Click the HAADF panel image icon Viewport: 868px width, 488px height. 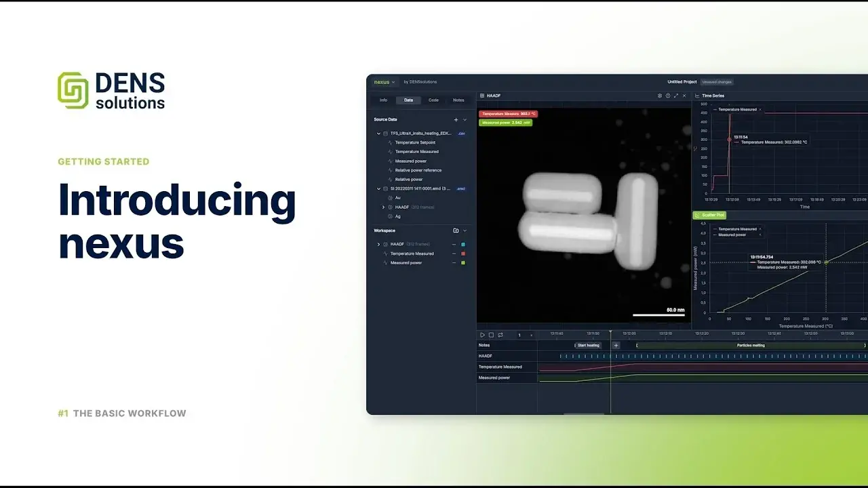click(x=481, y=96)
